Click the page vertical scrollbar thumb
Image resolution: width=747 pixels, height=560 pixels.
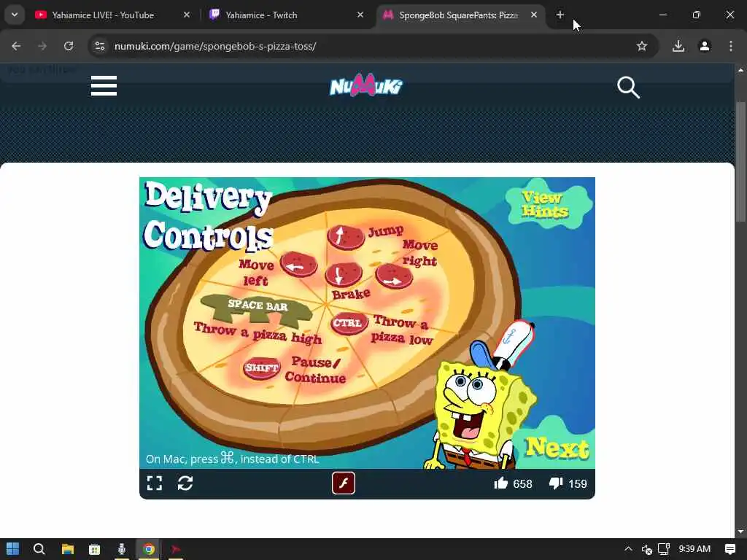(740, 162)
